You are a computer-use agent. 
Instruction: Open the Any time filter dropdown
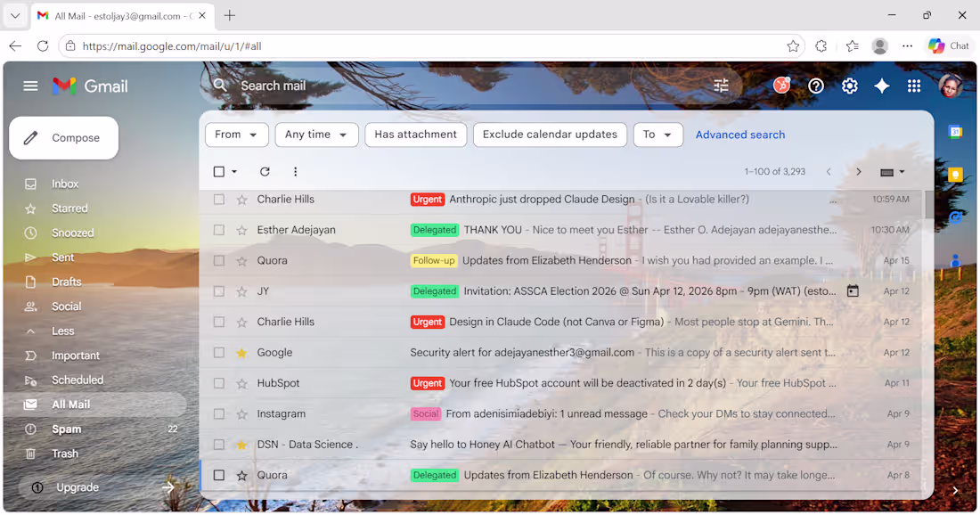pos(317,135)
